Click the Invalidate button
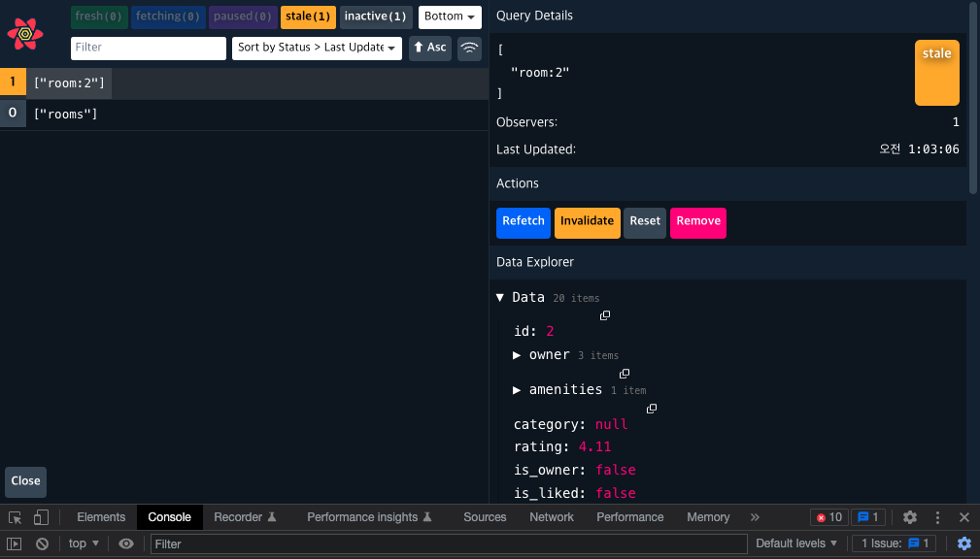Viewport: 980px width, 559px height. coord(587,223)
